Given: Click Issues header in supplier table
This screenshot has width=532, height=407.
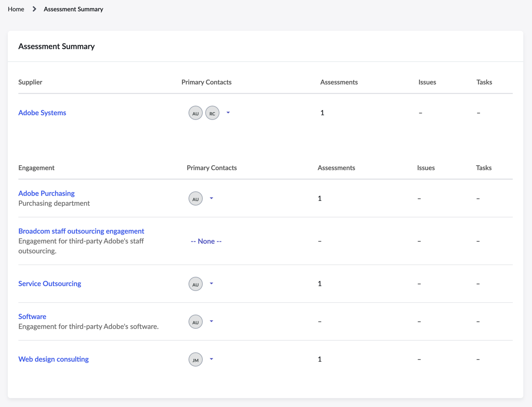Looking at the screenshot, I should click(427, 82).
